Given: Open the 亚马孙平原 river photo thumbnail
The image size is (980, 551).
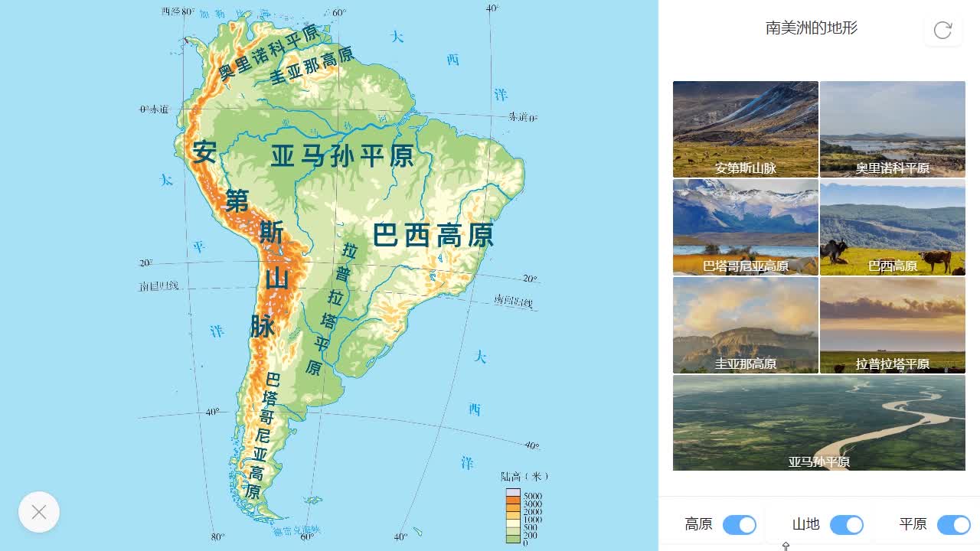Looking at the screenshot, I should click(819, 423).
